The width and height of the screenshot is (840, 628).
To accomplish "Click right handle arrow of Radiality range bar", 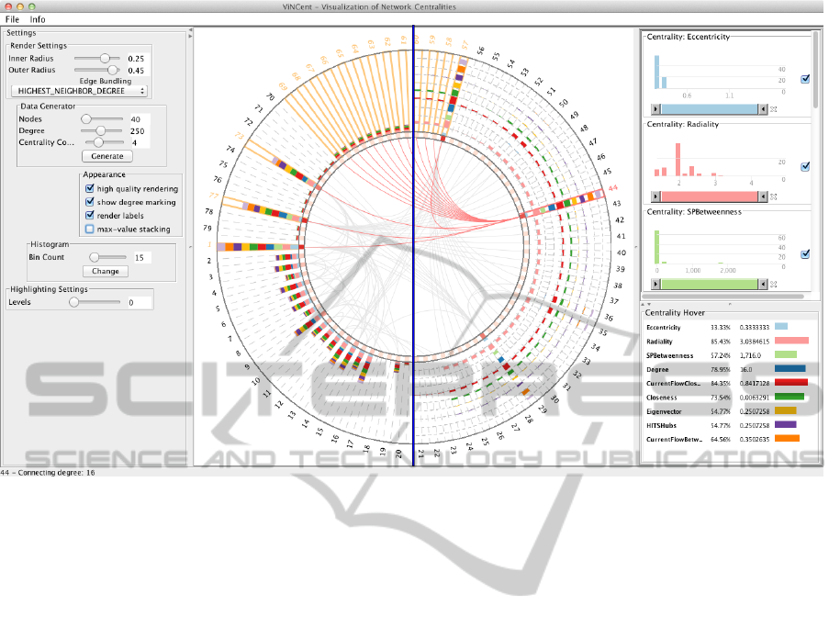I will 764,196.
